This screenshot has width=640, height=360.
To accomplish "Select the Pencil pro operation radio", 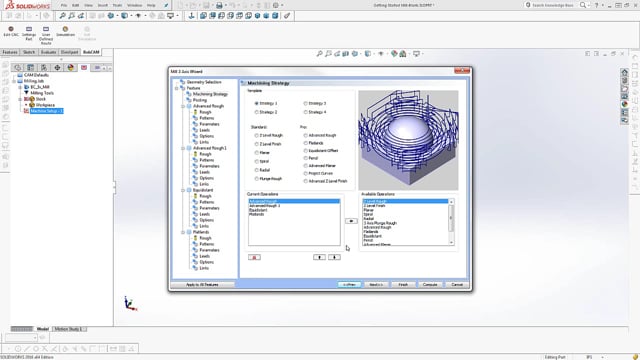I will pyautogui.click(x=305, y=158).
